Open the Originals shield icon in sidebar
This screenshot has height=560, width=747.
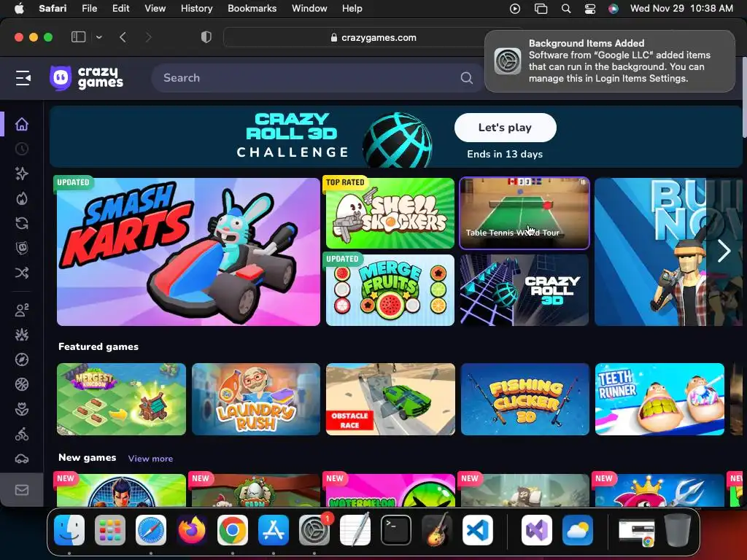click(x=22, y=248)
